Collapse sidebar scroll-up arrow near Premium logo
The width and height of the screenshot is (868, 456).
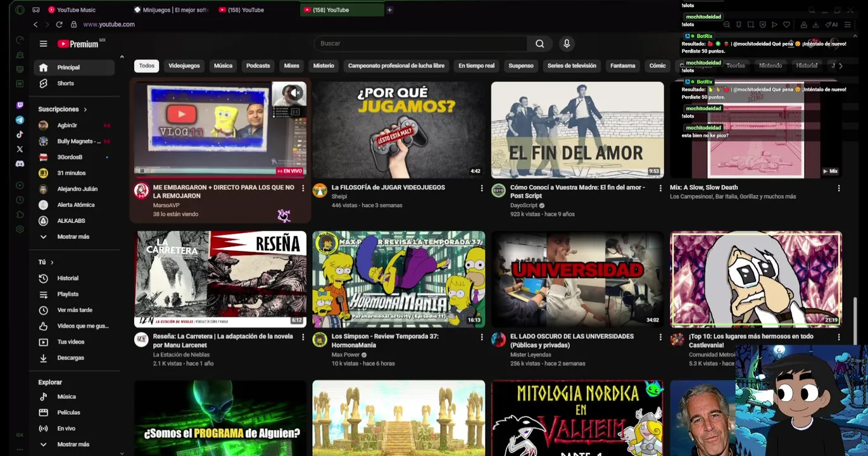click(x=122, y=57)
